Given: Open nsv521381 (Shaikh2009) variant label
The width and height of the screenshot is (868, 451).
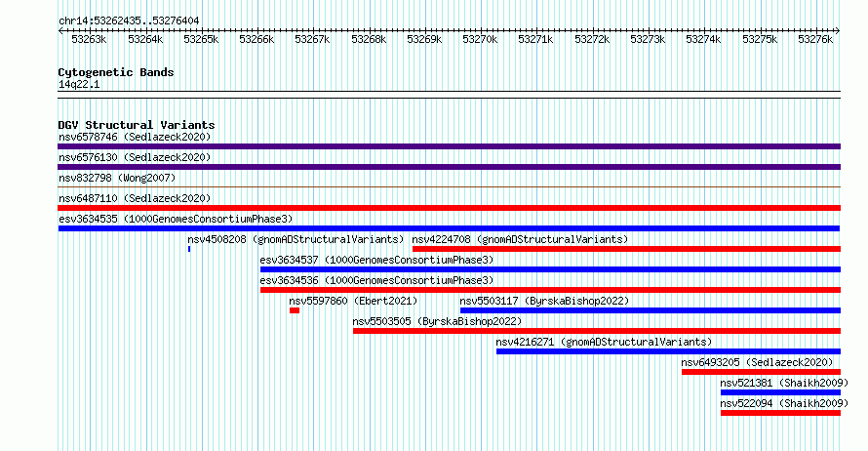Looking at the screenshot, I should point(784,383).
